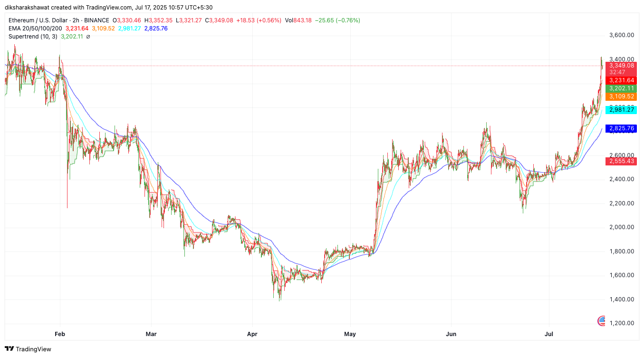
Task: Click the cyan EMA value 2,981.27 in legend
Action: (129, 29)
